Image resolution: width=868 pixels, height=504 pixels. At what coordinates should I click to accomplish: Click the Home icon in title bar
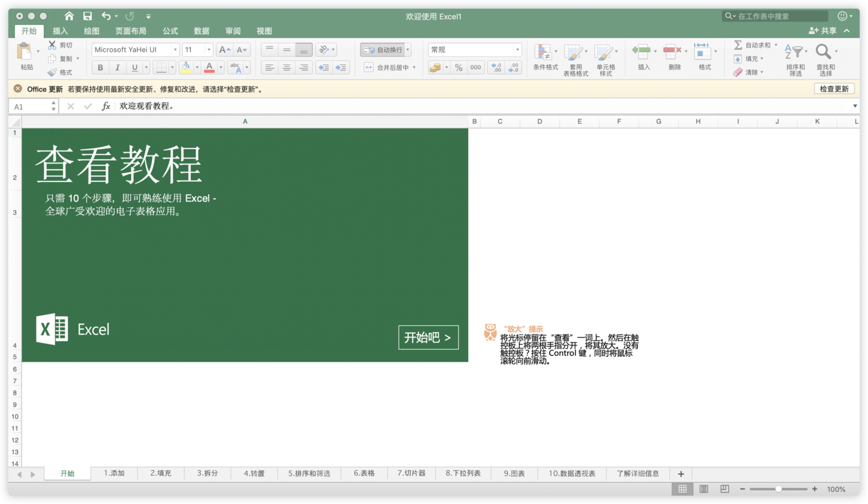coord(69,16)
